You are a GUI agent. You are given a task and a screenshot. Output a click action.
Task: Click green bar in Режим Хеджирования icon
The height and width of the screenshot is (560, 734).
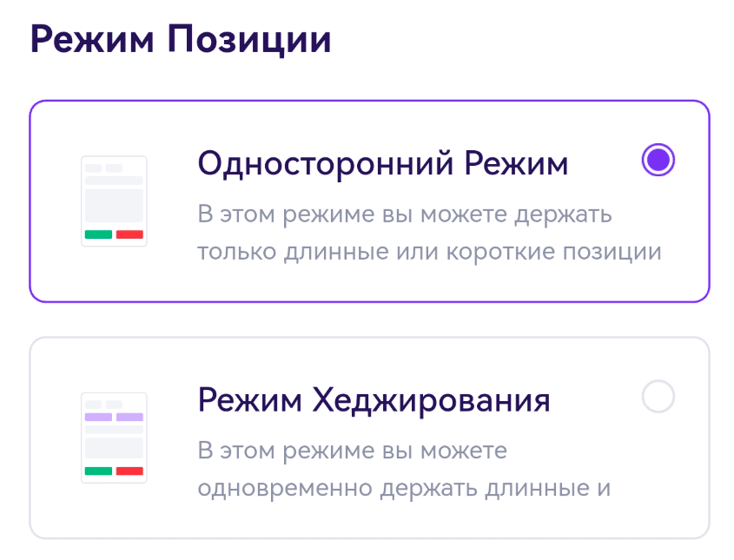coord(98,471)
